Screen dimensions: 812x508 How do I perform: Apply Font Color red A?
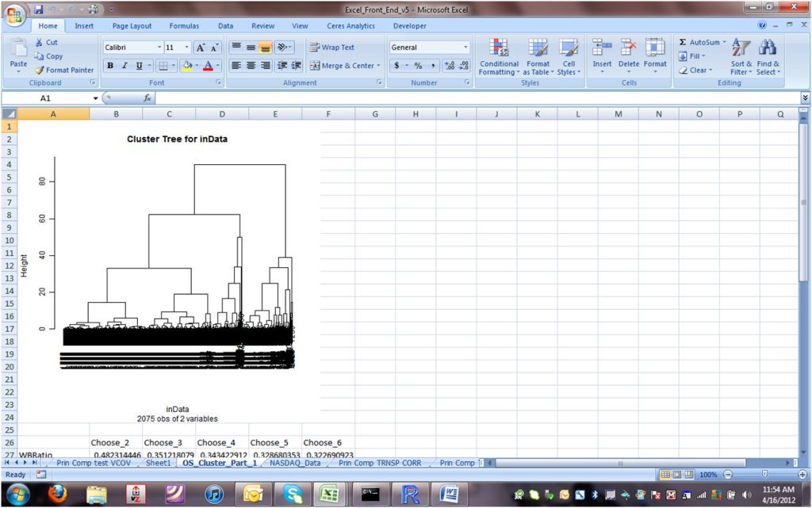pyautogui.click(x=209, y=66)
